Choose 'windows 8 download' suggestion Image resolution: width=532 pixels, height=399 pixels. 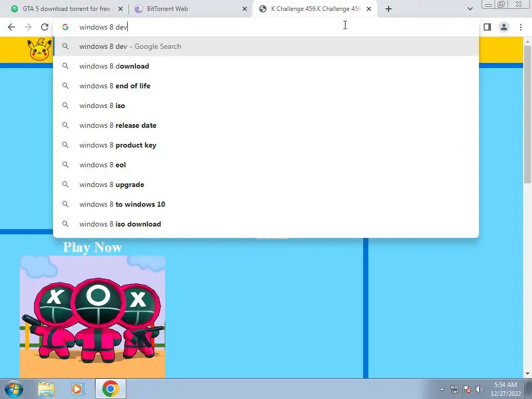pos(266,66)
